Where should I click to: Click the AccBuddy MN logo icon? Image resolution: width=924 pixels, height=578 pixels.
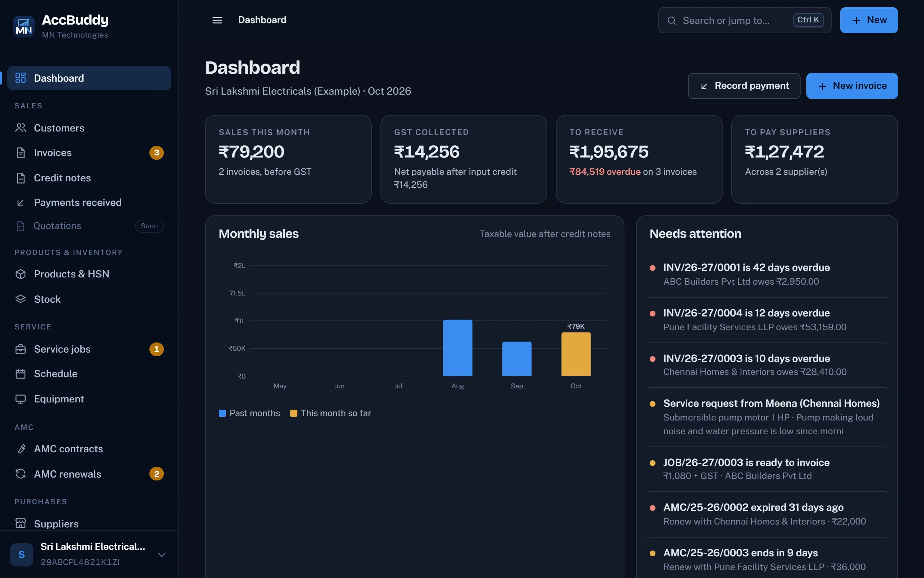[x=24, y=26]
